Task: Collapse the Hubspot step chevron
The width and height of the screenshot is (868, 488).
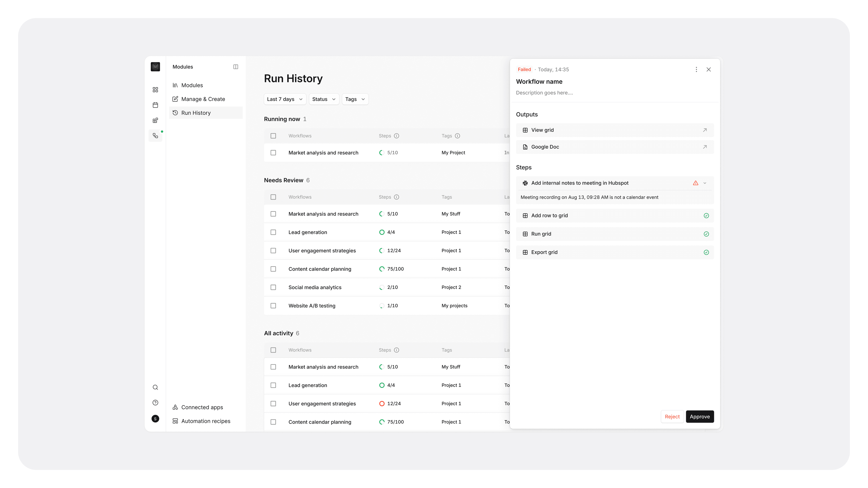Action: pyautogui.click(x=705, y=183)
